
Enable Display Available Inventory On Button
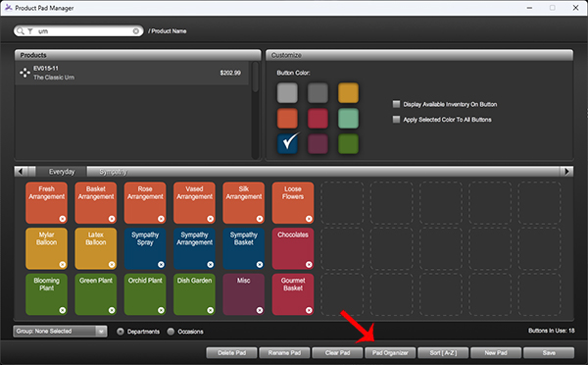[x=396, y=104]
